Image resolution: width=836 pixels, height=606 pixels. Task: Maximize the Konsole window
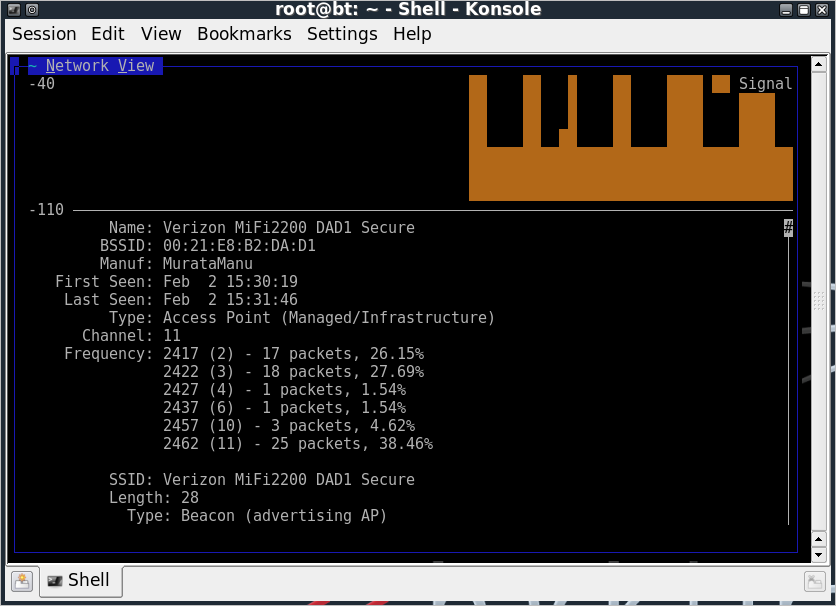804,10
